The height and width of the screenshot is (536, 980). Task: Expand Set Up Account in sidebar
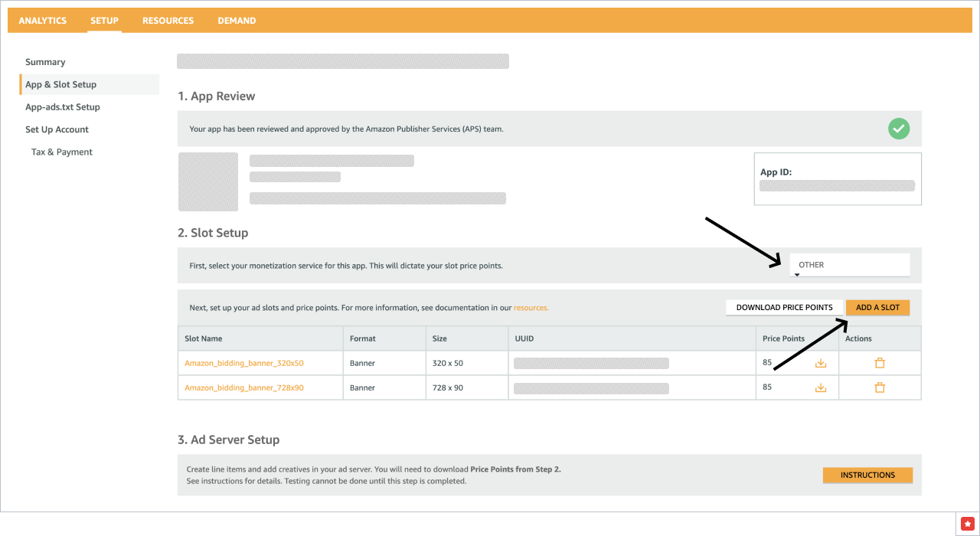57,130
